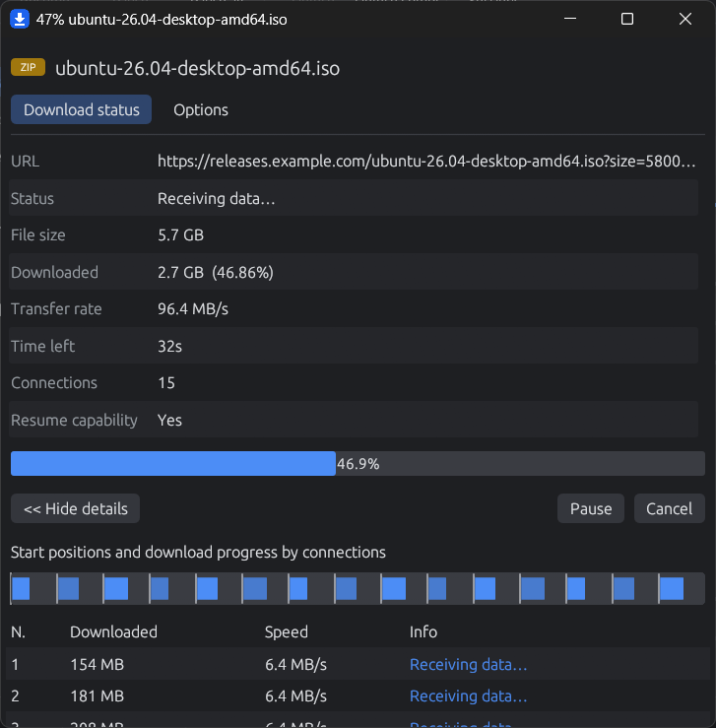
Task: Click 'Receiving data...' info for connection 1
Action: click(x=468, y=664)
